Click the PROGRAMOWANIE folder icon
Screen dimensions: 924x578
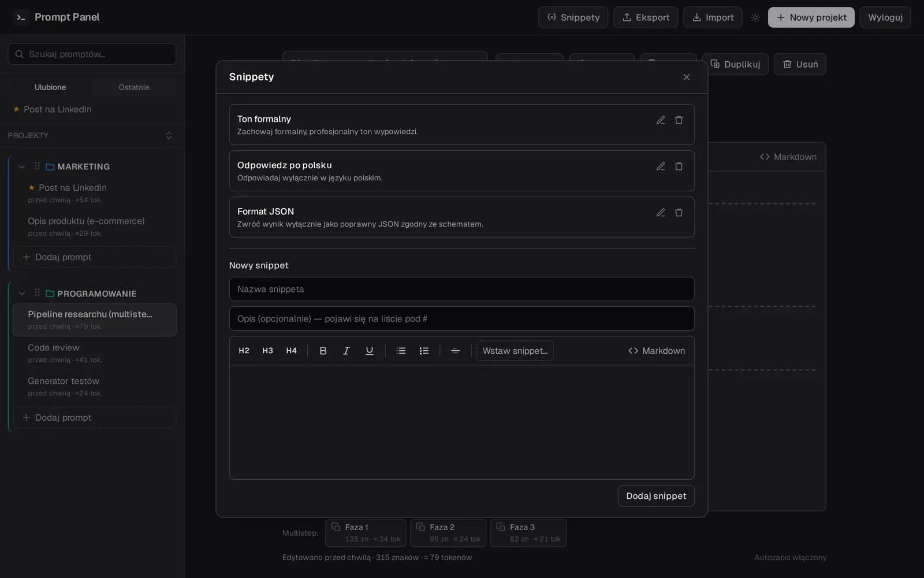50,294
